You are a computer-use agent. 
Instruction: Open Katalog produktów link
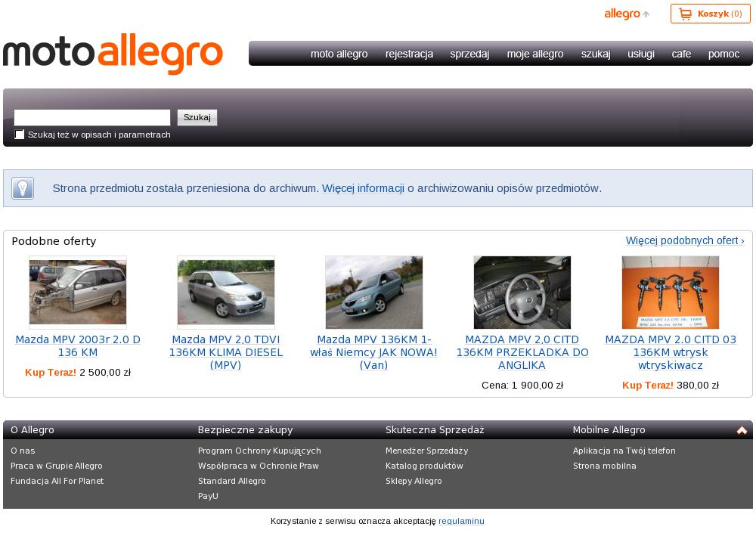click(424, 466)
